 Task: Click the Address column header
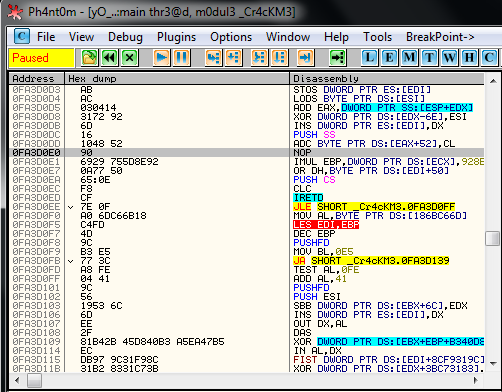coord(36,79)
